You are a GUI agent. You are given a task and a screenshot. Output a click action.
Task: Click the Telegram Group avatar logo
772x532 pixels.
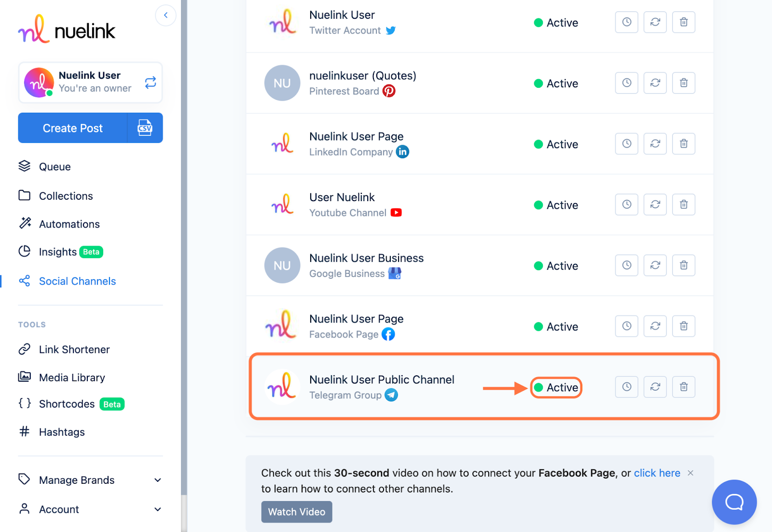(x=282, y=386)
